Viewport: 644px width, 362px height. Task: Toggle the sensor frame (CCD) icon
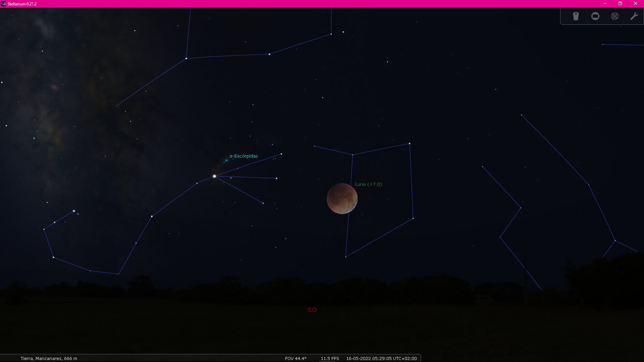click(x=595, y=16)
